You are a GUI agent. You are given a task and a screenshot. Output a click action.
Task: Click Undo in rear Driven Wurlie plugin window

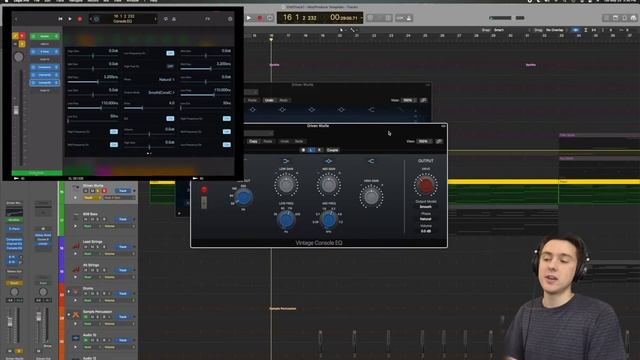[x=269, y=100]
